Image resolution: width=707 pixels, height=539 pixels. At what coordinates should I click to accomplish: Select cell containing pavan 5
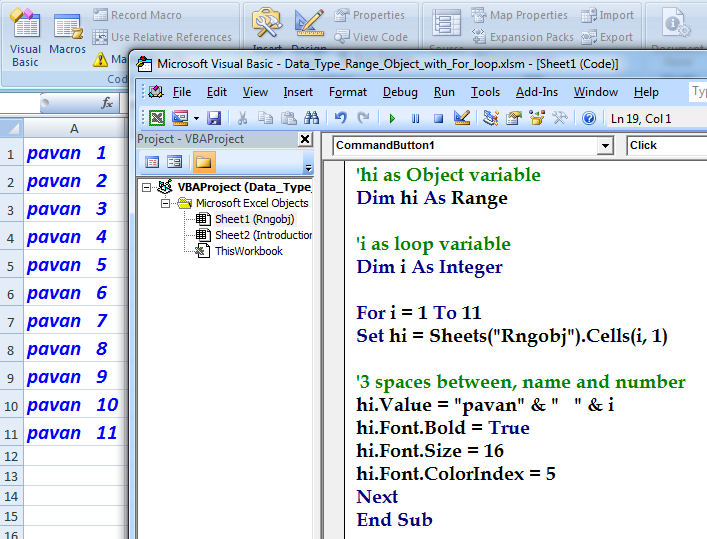(x=75, y=265)
